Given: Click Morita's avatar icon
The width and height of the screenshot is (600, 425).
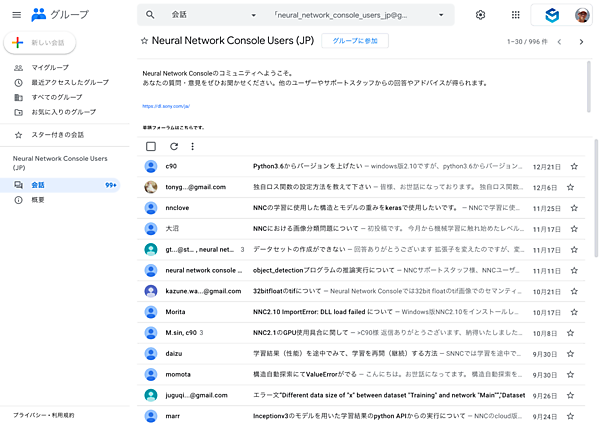Looking at the screenshot, I should pos(151,312).
